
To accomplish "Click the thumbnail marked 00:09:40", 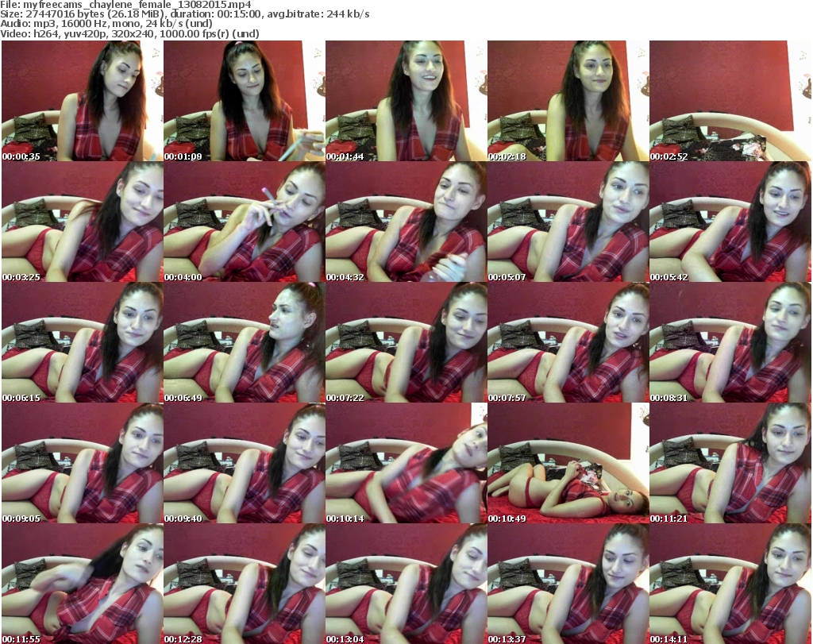I will click(245, 464).
